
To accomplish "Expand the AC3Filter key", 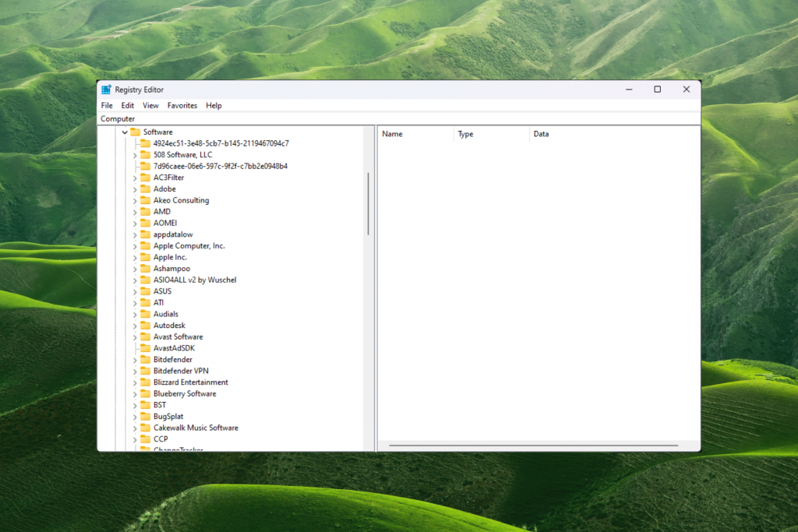I will coord(135,178).
